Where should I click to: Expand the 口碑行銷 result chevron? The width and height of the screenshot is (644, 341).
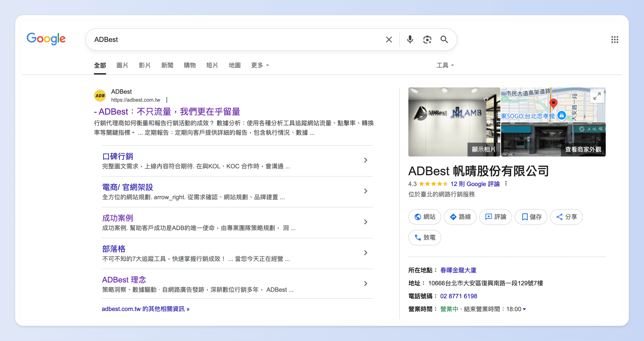tap(366, 160)
